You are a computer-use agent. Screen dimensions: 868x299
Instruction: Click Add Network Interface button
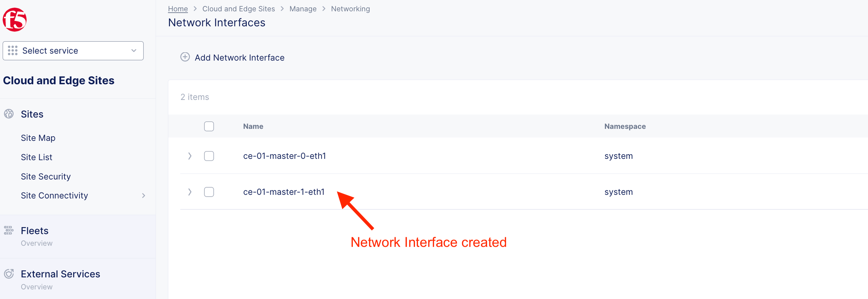pyautogui.click(x=239, y=58)
